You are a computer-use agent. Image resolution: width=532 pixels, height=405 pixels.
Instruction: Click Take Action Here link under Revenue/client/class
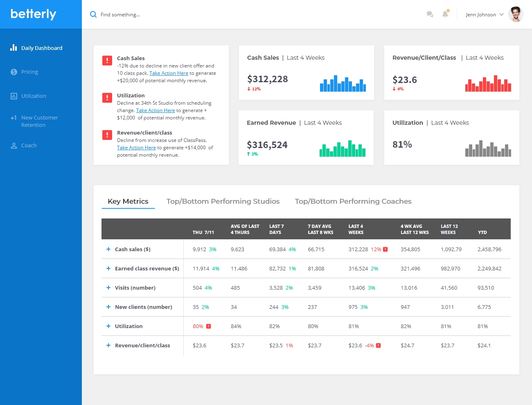coord(136,148)
